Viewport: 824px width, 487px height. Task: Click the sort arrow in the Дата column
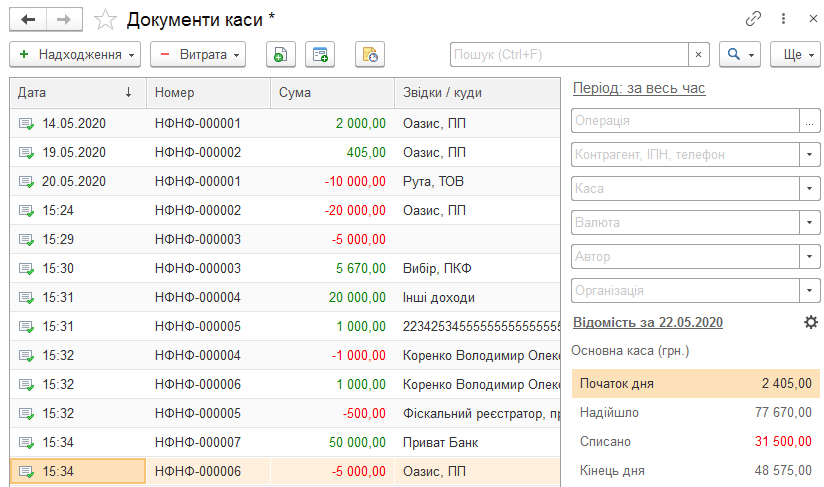[x=128, y=92]
